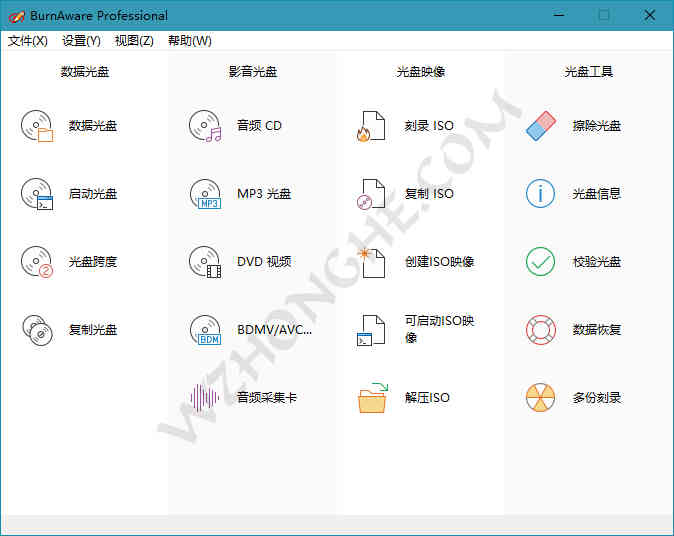Click the 光盘工具 column heading
Screen dimensions: 674x536
[589, 72]
